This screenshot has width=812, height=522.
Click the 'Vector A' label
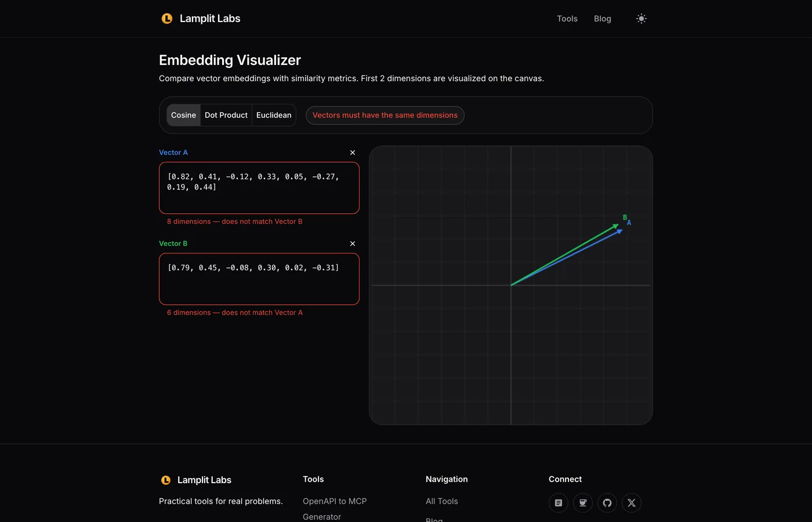pos(173,153)
